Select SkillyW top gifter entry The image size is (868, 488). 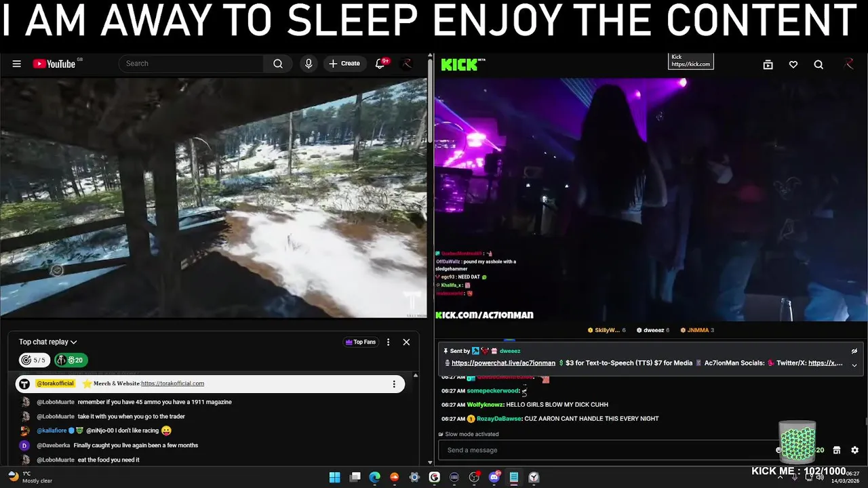[x=607, y=330]
